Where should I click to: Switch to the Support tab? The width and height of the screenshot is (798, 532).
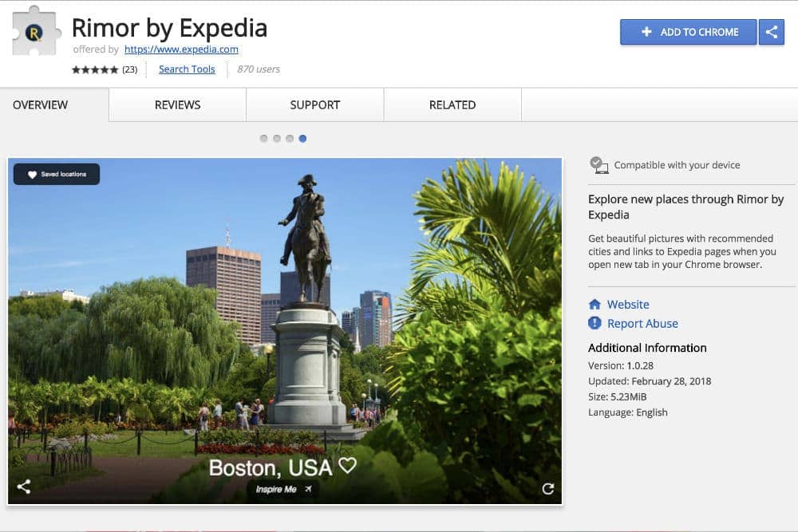[315, 104]
